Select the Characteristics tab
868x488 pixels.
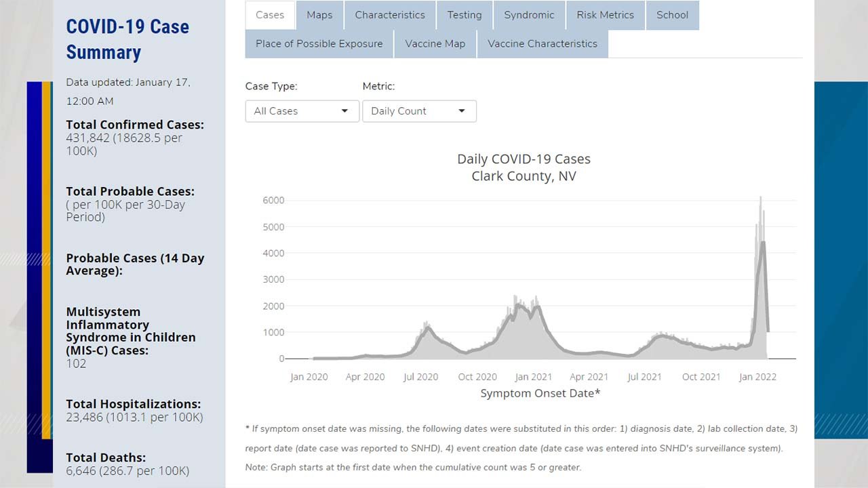click(390, 15)
